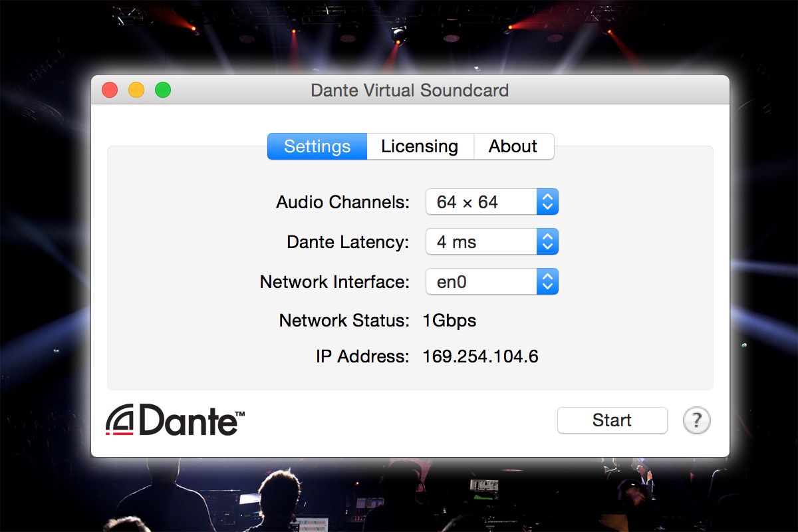Open the Audio Channels dropdown
This screenshot has width=798, height=532.
point(491,202)
